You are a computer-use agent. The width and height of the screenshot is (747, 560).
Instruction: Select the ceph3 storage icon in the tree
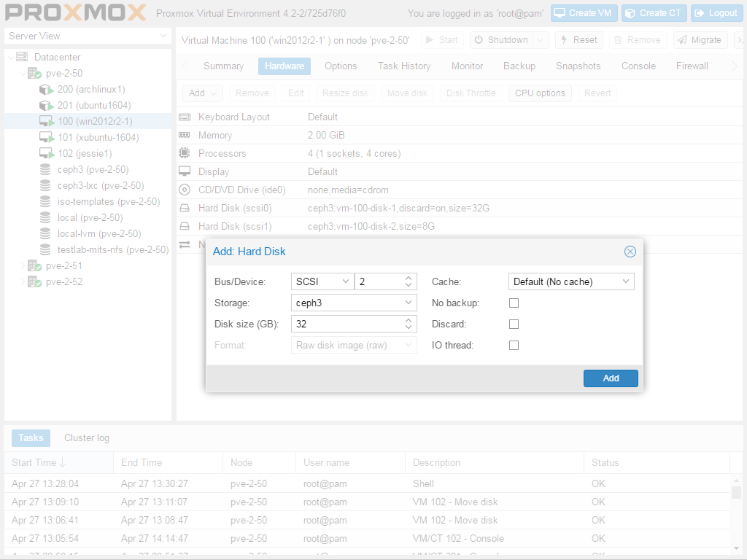(44, 169)
